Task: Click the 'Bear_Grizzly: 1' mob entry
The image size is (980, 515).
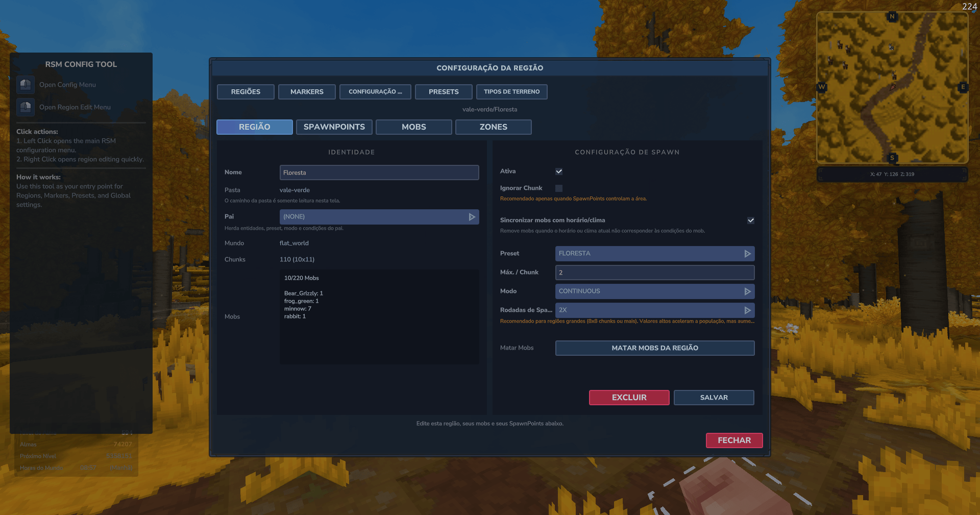Action: click(304, 293)
